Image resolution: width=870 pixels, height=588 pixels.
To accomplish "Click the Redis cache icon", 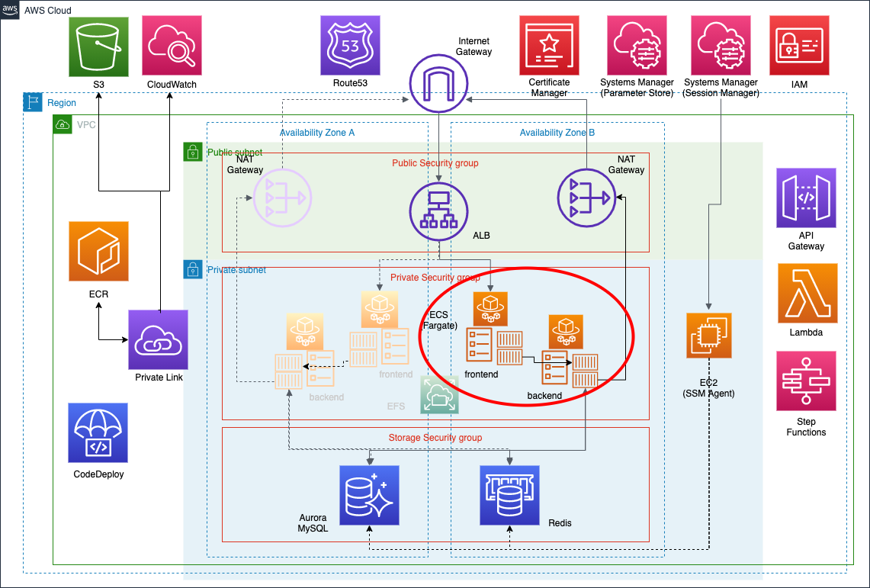I will click(509, 496).
